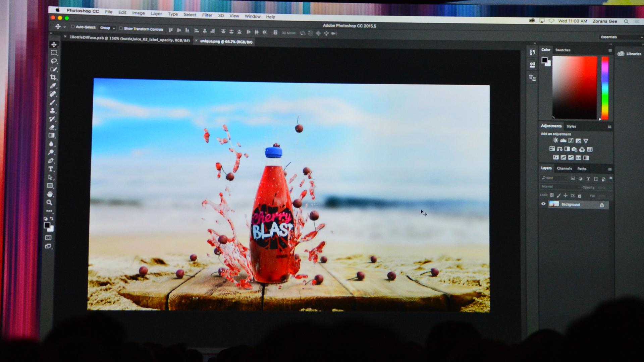Open the Libraries panel button

[x=630, y=54]
